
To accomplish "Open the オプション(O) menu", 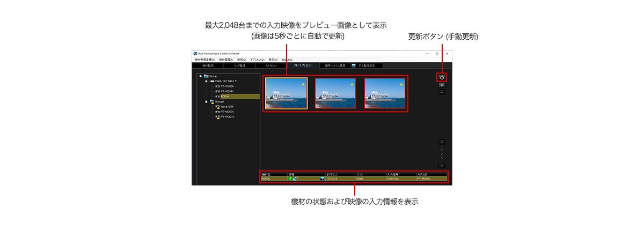I will (x=257, y=60).
